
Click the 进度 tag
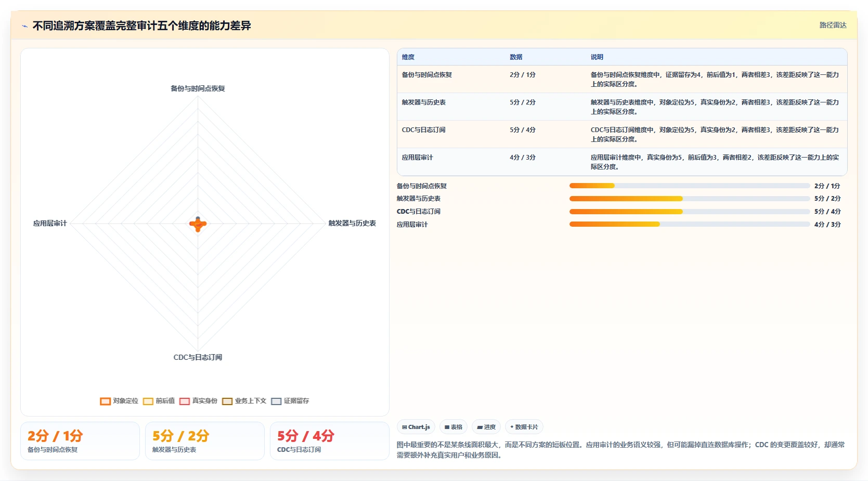[x=486, y=427]
